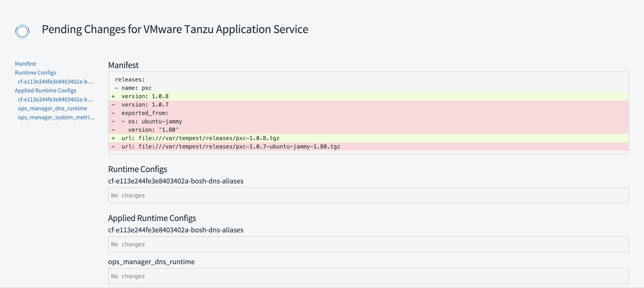The height and width of the screenshot is (288, 644).
Task: Click bosh-dns-aliases subheading under Applied Runtime Configs
Action: coord(176,230)
